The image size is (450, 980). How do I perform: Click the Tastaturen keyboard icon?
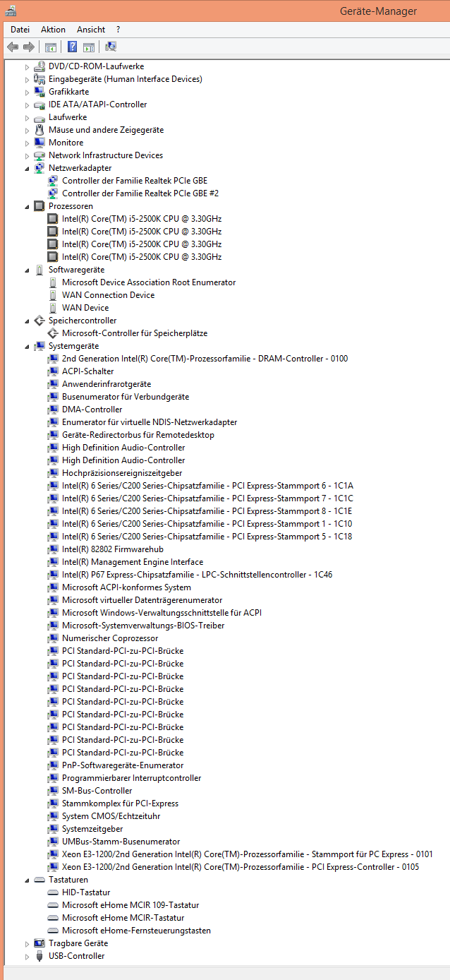pyautogui.click(x=39, y=880)
